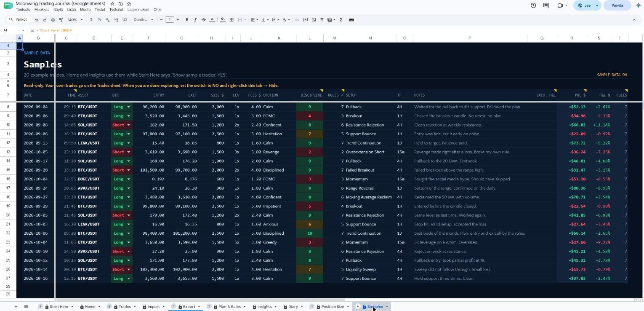644x311 pixels.
Task: Open the text color picker
Action: click(x=212, y=20)
